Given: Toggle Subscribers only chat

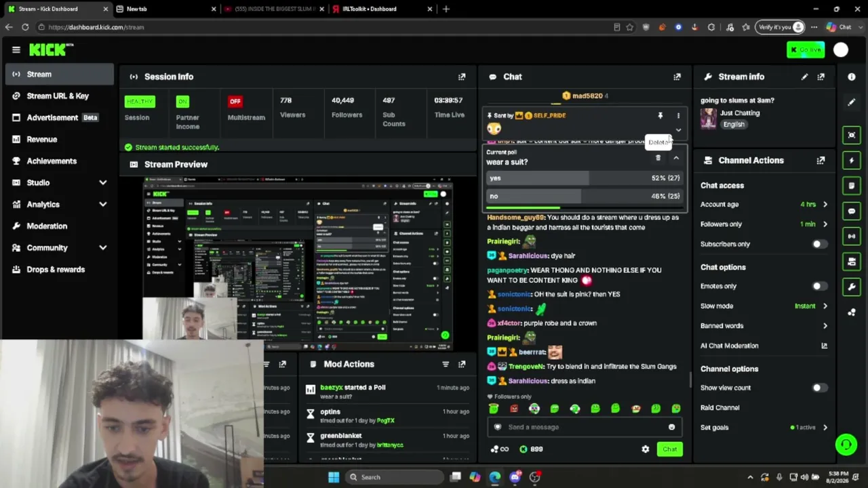Looking at the screenshot, I should 819,244.
